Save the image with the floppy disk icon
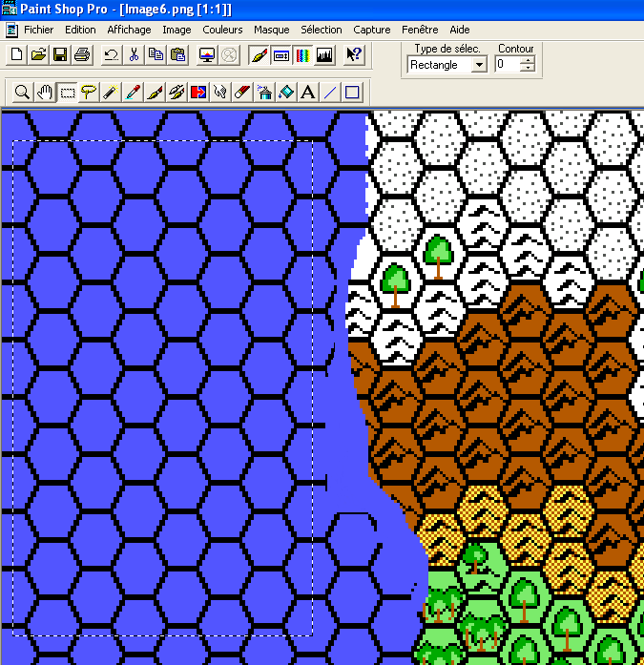This screenshot has height=665, width=644. tap(60, 54)
